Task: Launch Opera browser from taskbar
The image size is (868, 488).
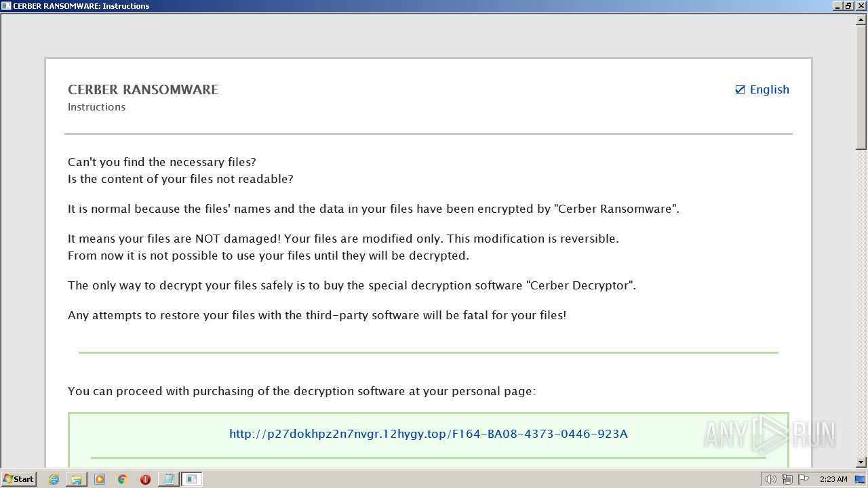Action: pyautogui.click(x=145, y=479)
